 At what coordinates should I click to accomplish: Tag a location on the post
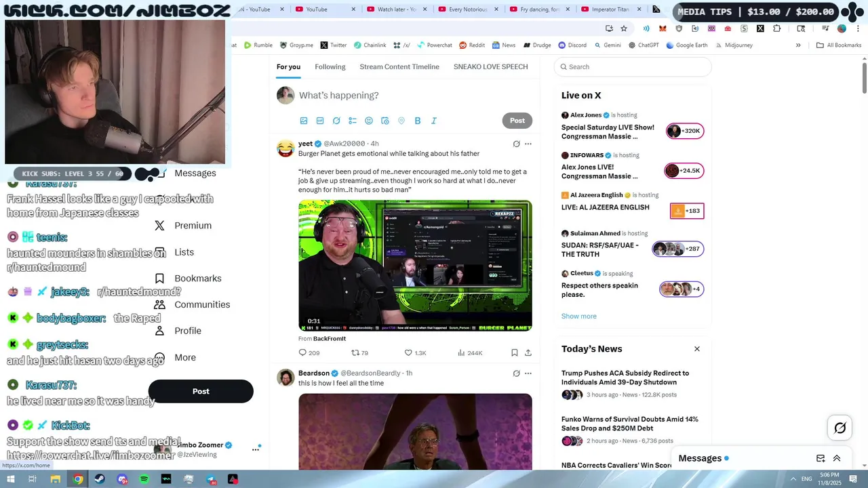pyautogui.click(x=401, y=121)
